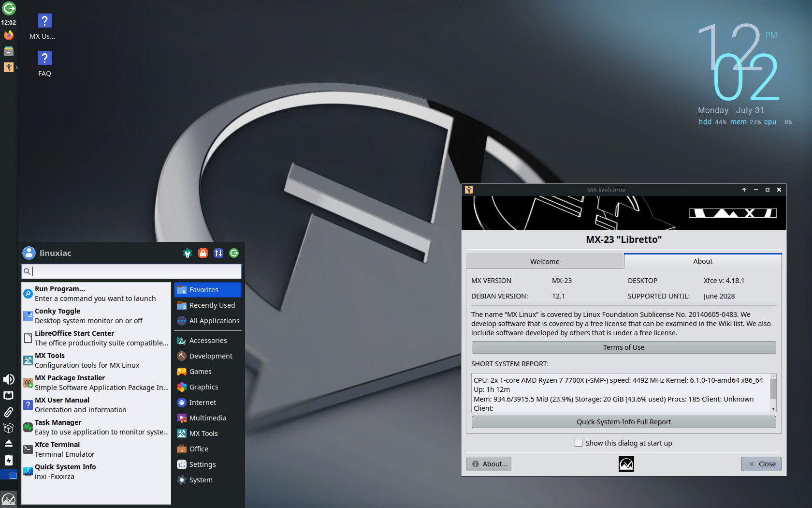Click the system report scroll down arrow
Image resolution: width=812 pixels, height=508 pixels.
point(773,409)
